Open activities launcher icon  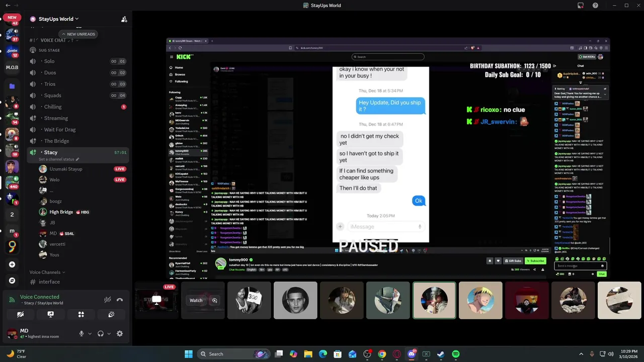81,314
